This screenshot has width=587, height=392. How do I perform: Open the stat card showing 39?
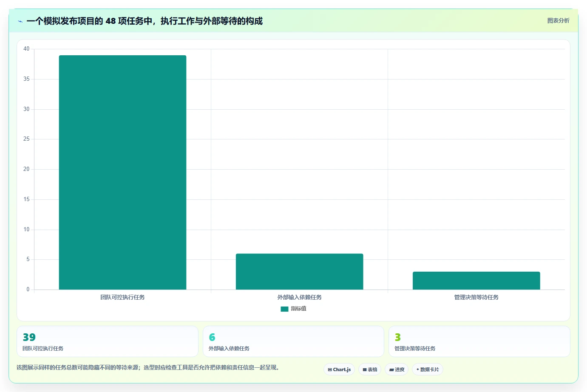point(108,341)
